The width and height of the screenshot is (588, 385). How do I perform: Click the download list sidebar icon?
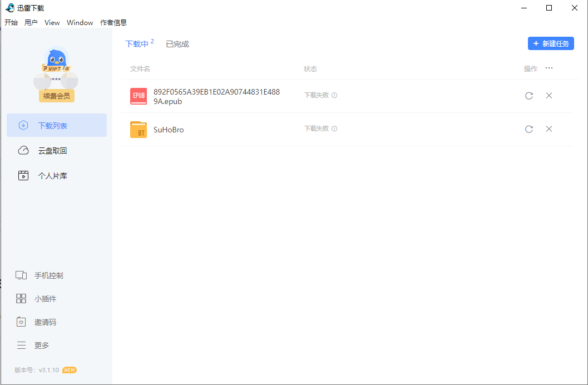[x=23, y=125]
